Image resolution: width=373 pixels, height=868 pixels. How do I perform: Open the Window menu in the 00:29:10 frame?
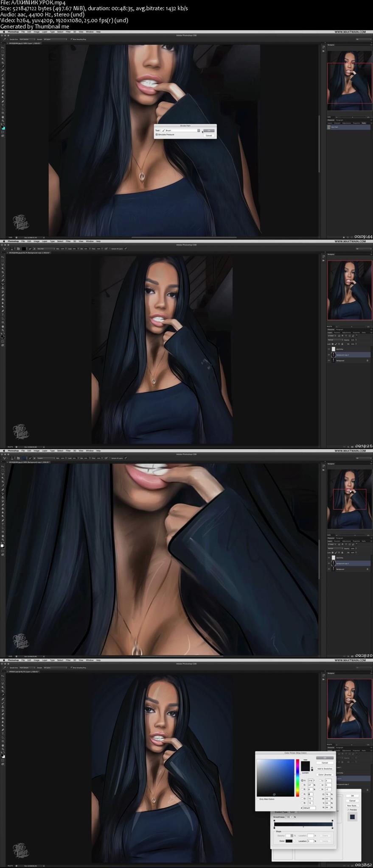coord(90,451)
